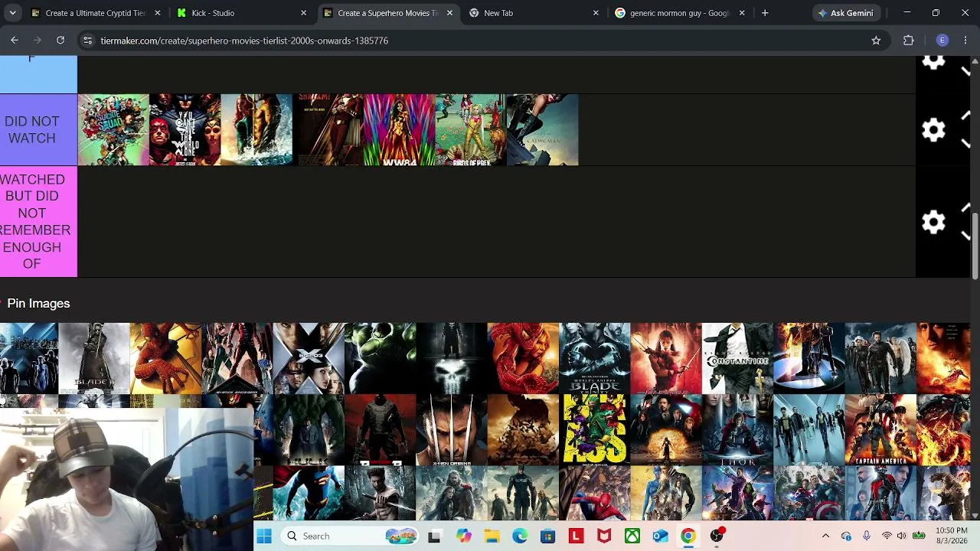Bookmark this page with the star icon
Screen dimensions: 980x551
(x=876, y=41)
